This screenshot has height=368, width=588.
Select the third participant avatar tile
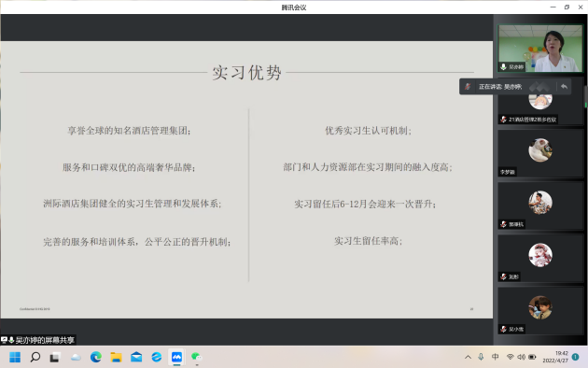click(x=540, y=205)
